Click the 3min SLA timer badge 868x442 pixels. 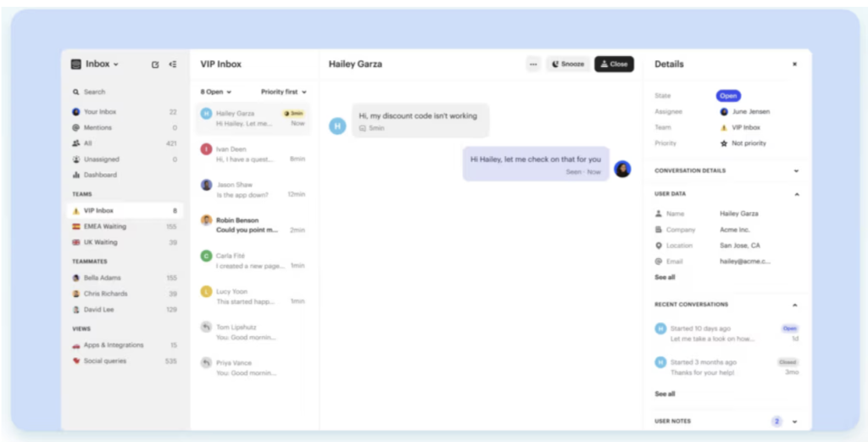[294, 113]
